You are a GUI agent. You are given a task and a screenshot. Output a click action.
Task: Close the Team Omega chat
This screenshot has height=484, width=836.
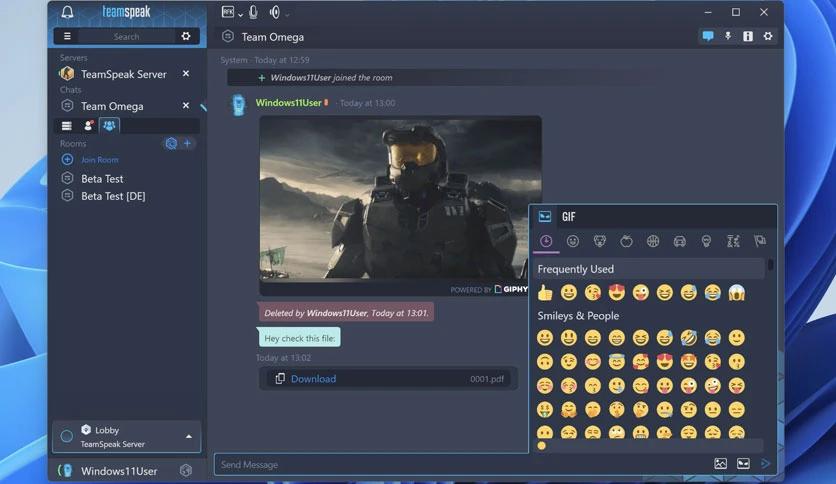click(x=186, y=106)
